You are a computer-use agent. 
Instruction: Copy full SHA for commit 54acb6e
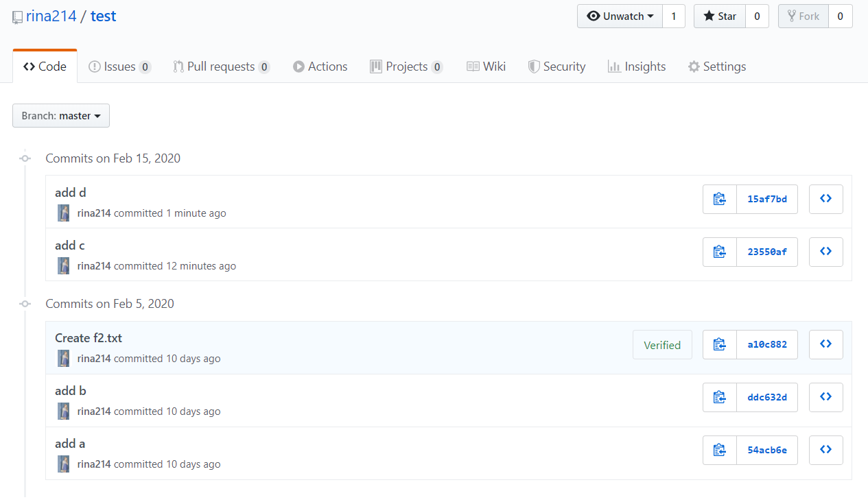point(720,450)
